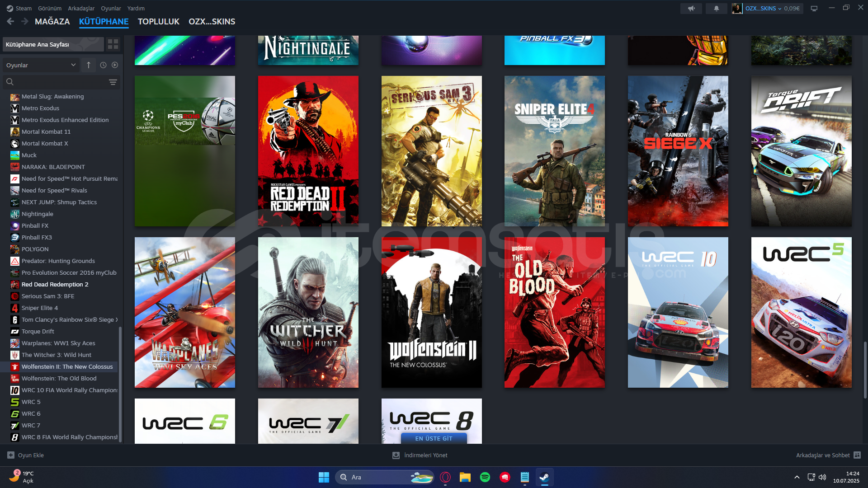Open Serious Sam 3 cover art
The width and height of the screenshot is (868, 488).
(x=432, y=151)
